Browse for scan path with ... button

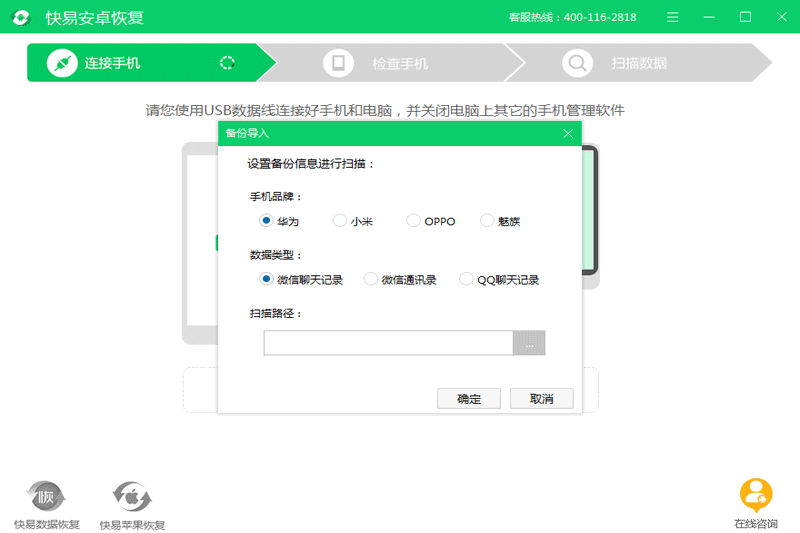pos(529,343)
